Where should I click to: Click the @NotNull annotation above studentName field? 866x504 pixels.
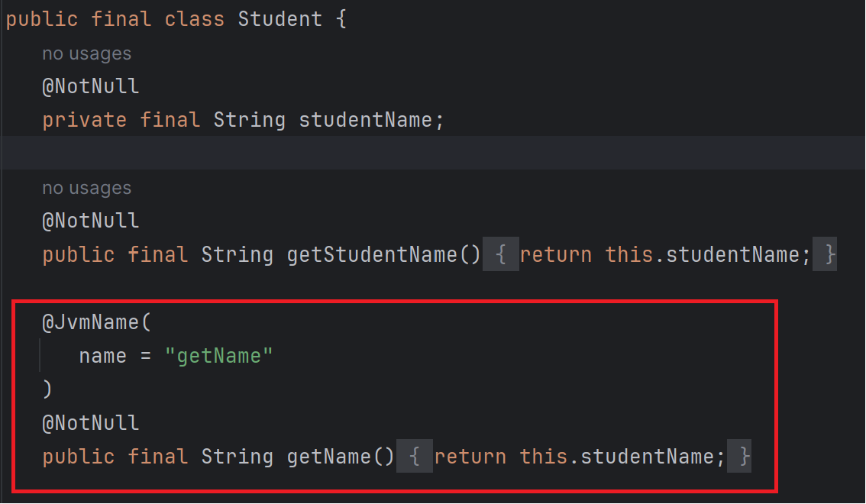pos(91,86)
